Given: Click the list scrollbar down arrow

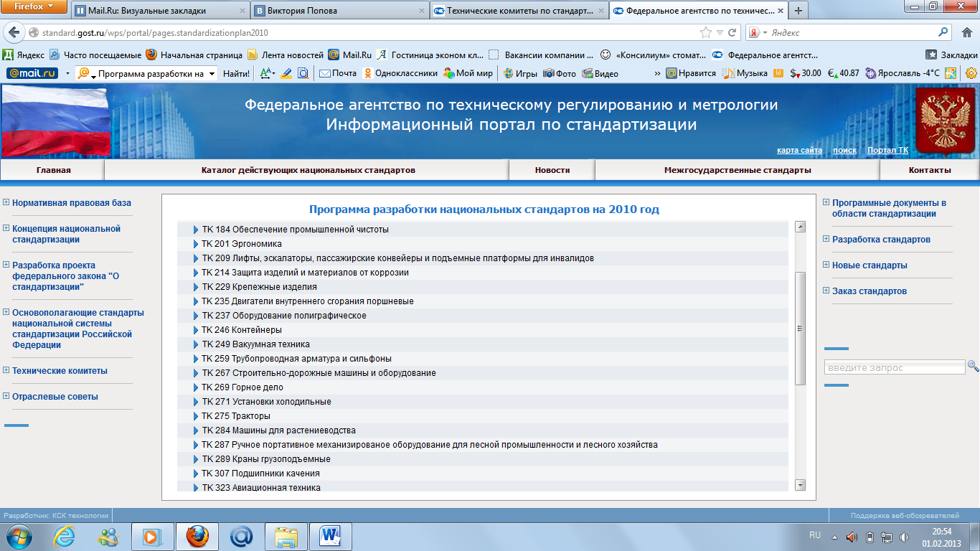Looking at the screenshot, I should pos(801,486).
